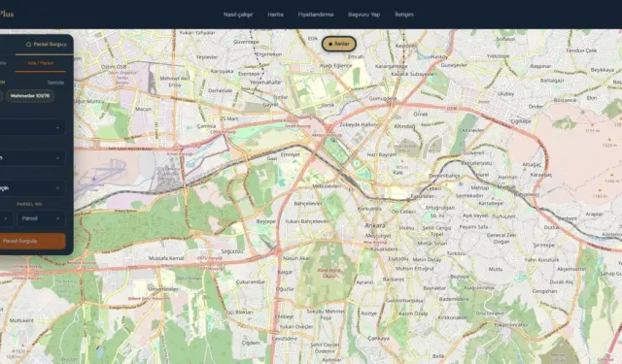Click the Nasuh Akar label on the map
The image size is (622, 364).
296,258
